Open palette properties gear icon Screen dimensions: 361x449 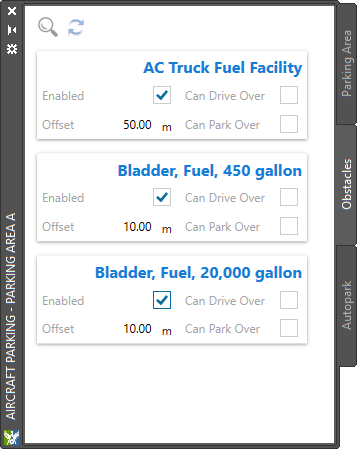[x=12, y=49]
